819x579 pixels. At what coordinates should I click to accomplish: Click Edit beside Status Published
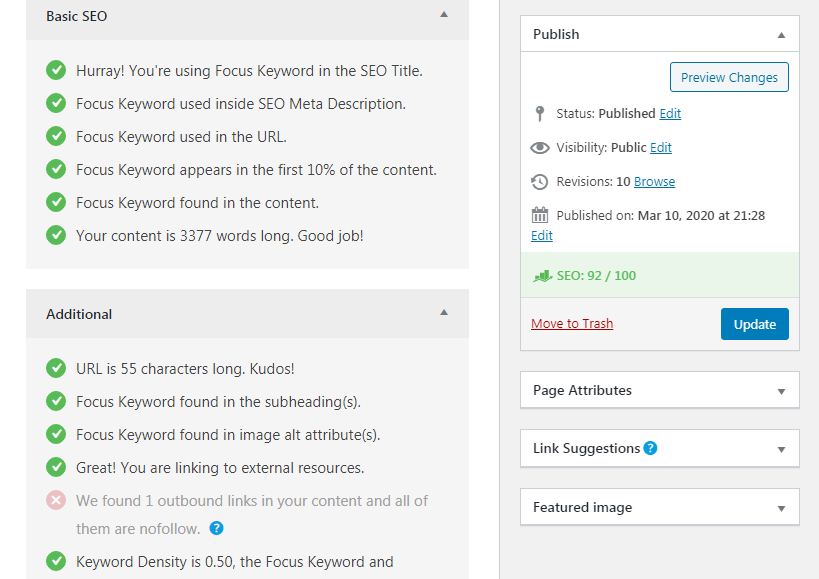673,113
